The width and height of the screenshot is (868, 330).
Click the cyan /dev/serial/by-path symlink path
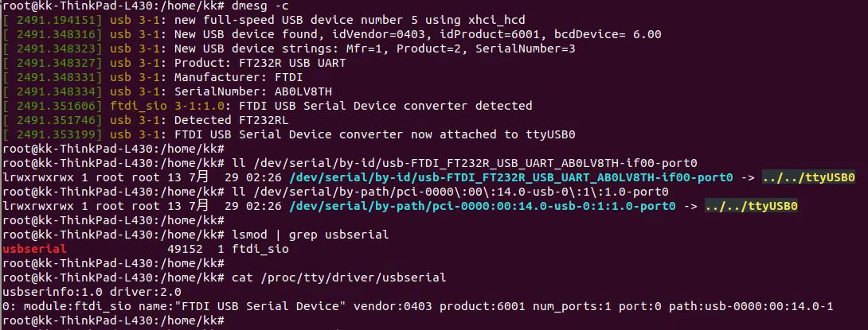[x=483, y=206]
